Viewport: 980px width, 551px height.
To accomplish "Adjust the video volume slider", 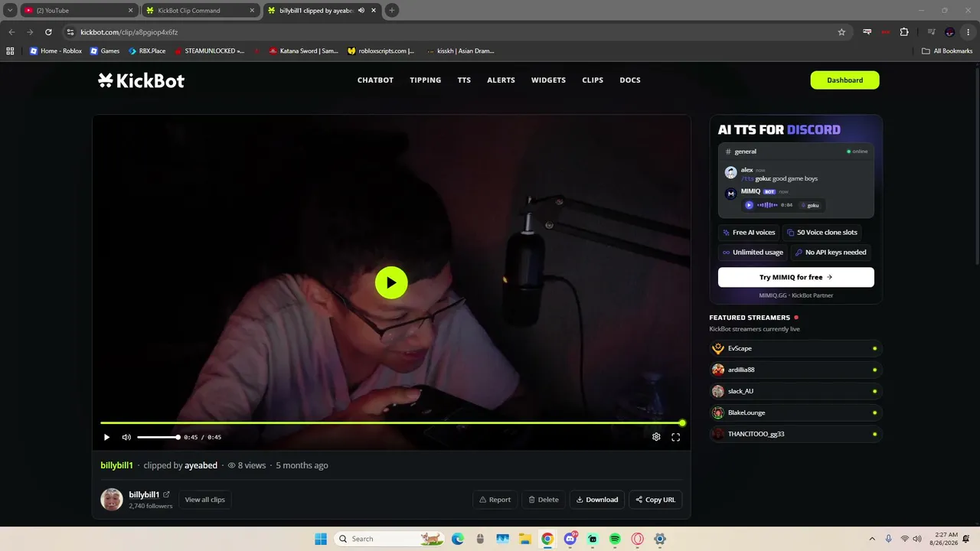I will click(x=158, y=437).
